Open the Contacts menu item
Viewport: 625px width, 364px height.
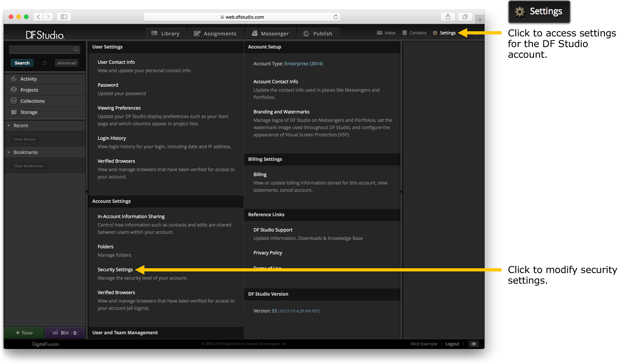414,33
